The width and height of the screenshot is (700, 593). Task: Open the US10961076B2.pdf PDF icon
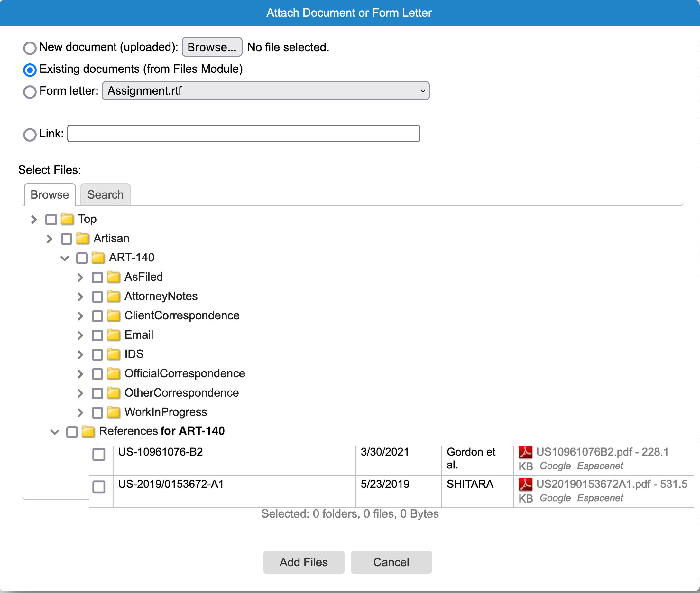pyautogui.click(x=525, y=452)
